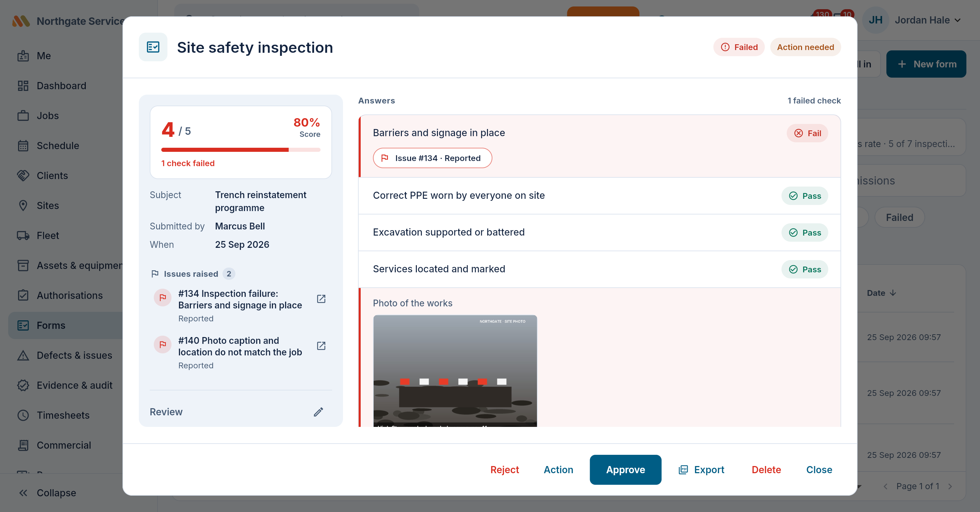Click the Jobs briefcase icon
The width and height of the screenshot is (980, 512).
pyautogui.click(x=23, y=115)
